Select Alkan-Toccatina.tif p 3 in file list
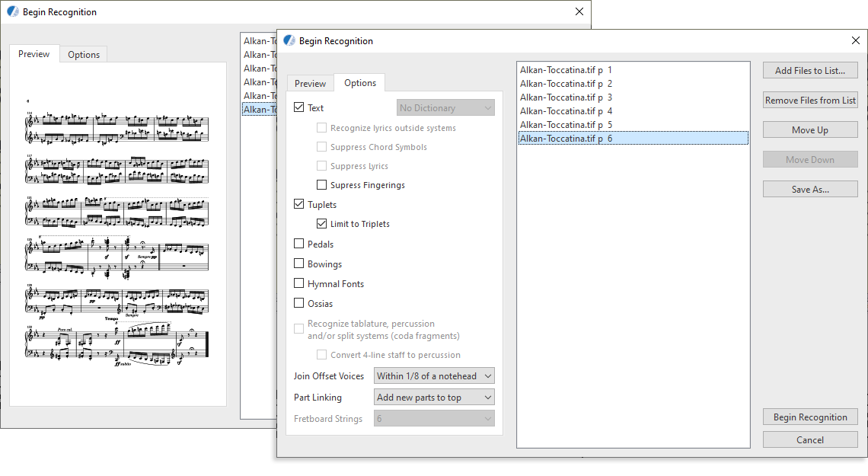 633,97
